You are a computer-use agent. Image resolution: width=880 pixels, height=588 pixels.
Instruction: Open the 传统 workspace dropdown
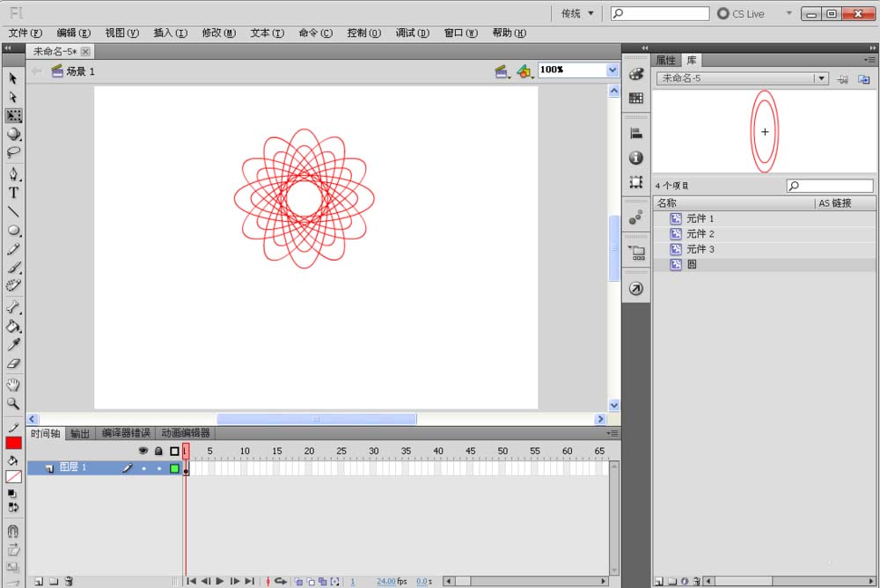[578, 13]
